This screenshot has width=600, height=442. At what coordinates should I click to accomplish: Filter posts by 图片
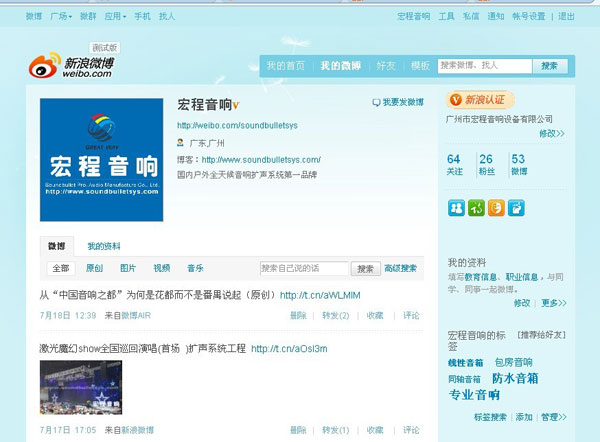click(x=128, y=268)
